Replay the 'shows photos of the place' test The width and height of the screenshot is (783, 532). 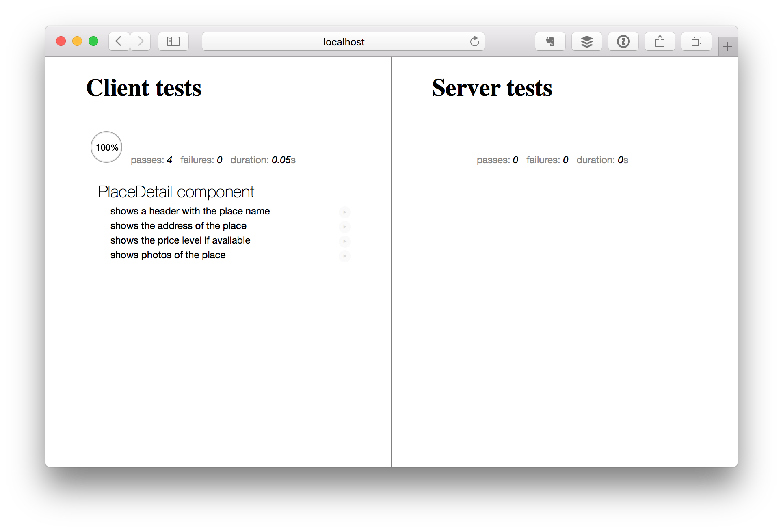click(x=344, y=256)
